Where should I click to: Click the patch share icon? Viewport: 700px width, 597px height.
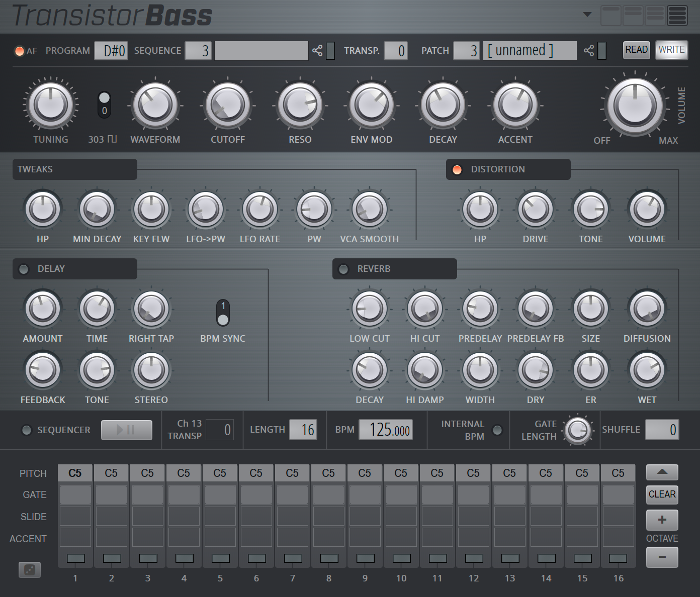point(589,50)
